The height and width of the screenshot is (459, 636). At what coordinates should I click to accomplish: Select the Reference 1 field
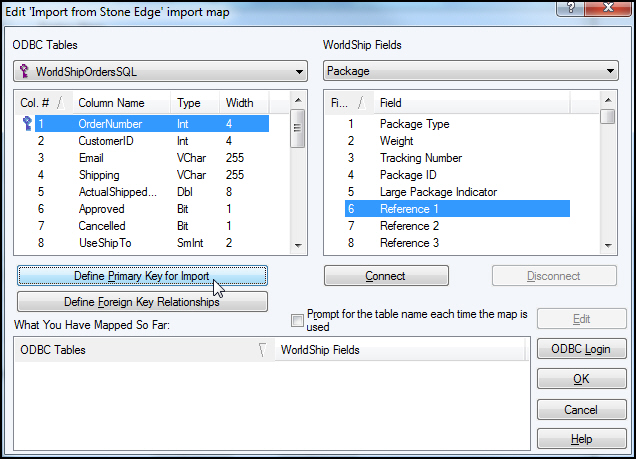click(458, 209)
